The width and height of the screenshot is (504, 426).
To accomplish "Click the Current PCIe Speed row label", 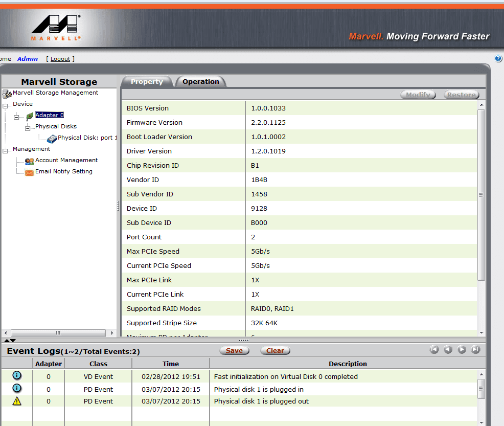I will [159, 265].
